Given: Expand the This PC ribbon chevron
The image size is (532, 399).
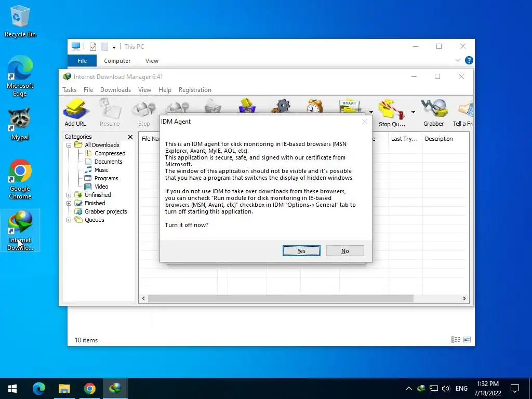Looking at the screenshot, I should [x=457, y=60].
